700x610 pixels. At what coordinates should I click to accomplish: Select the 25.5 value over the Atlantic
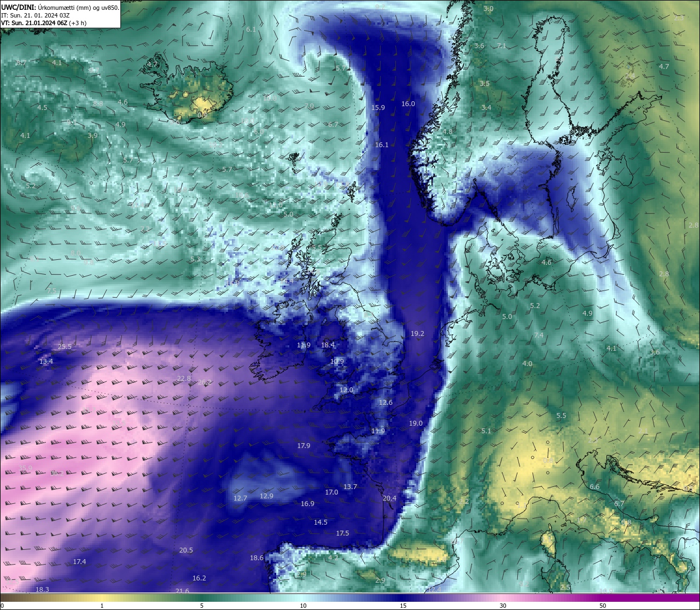point(65,346)
